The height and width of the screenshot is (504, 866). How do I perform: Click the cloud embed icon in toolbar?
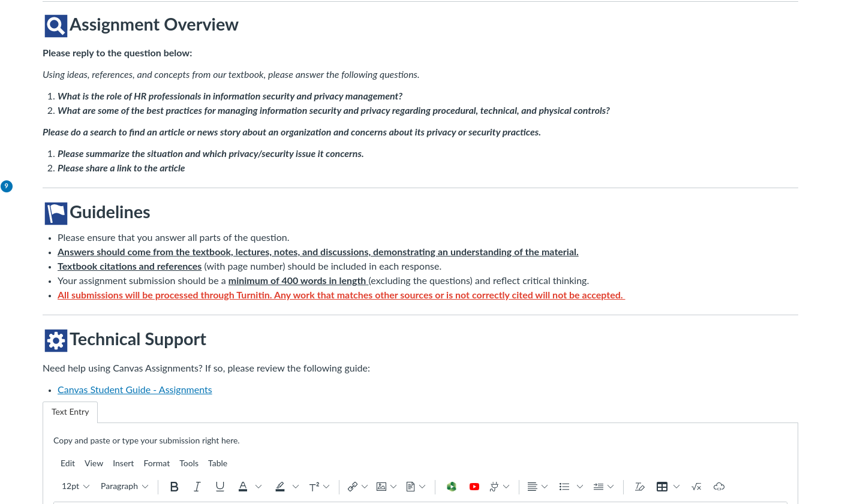point(719,487)
